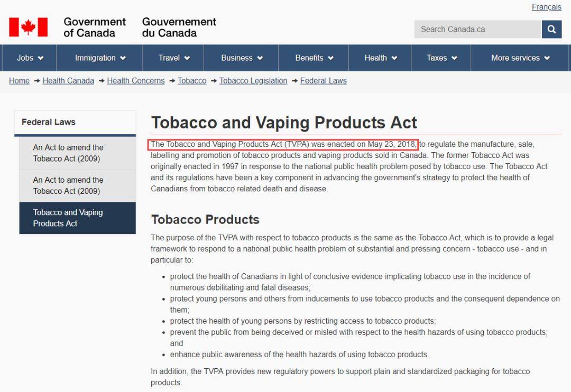571x392 pixels.
Task: Expand the Jobs menu
Action: click(30, 58)
